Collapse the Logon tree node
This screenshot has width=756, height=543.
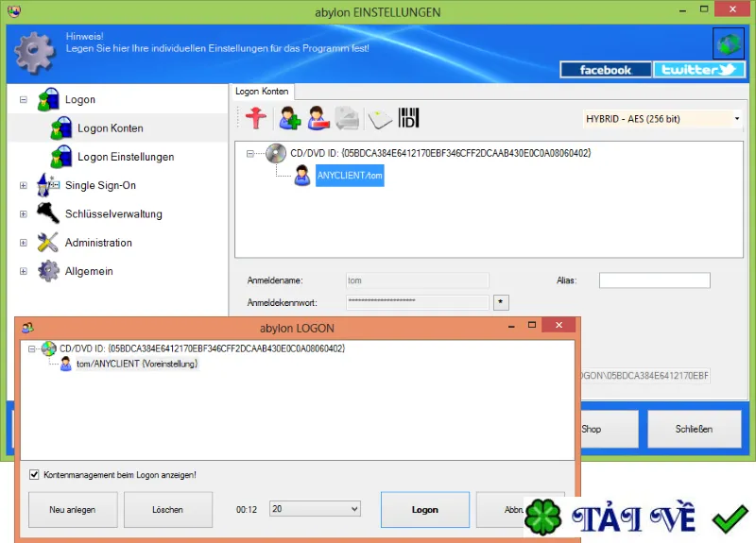coord(23,100)
